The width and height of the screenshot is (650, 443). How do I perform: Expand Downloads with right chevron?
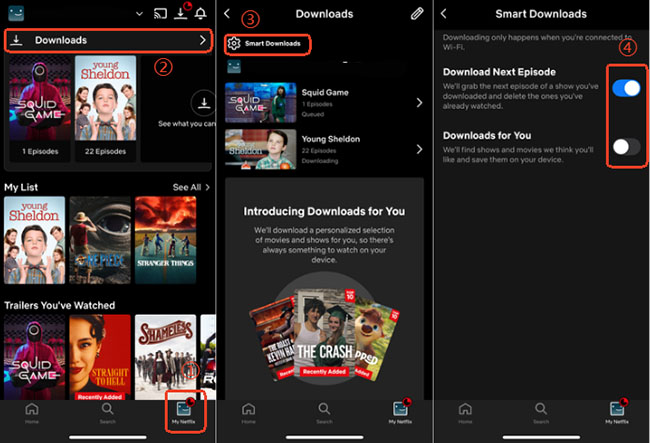point(203,40)
